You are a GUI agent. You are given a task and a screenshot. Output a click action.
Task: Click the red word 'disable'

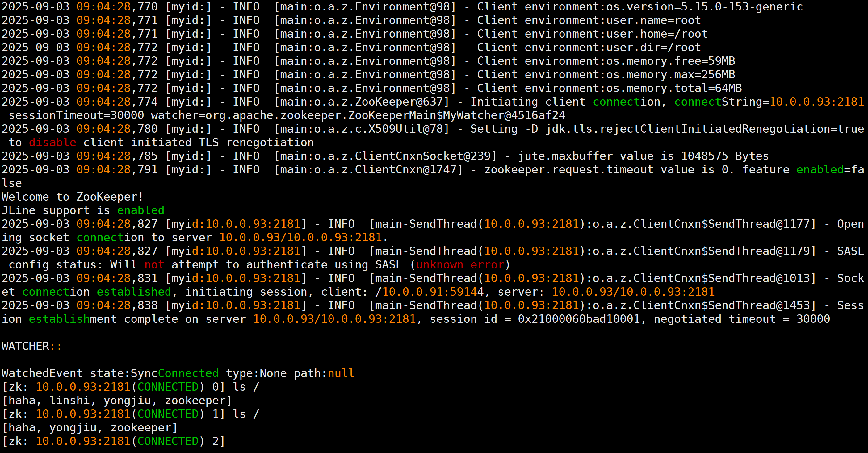click(52, 143)
